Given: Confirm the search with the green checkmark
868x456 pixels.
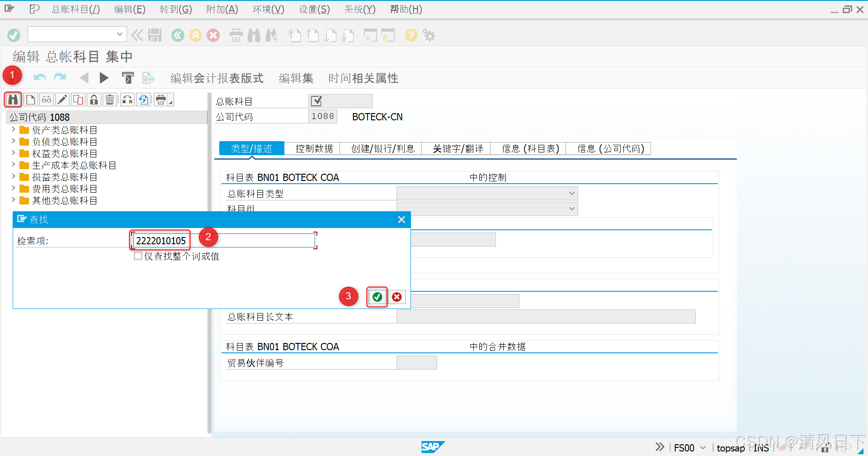Looking at the screenshot, I should click(x=377, y=297).
